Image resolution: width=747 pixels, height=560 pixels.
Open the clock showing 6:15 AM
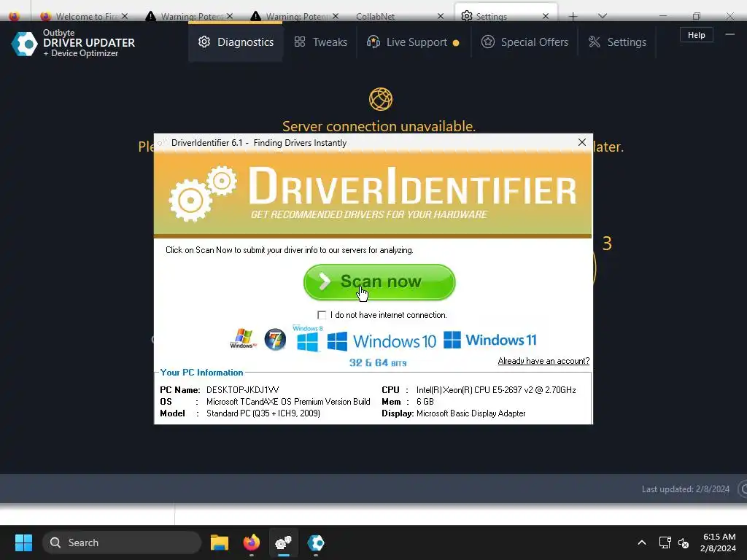coord(719,542)
